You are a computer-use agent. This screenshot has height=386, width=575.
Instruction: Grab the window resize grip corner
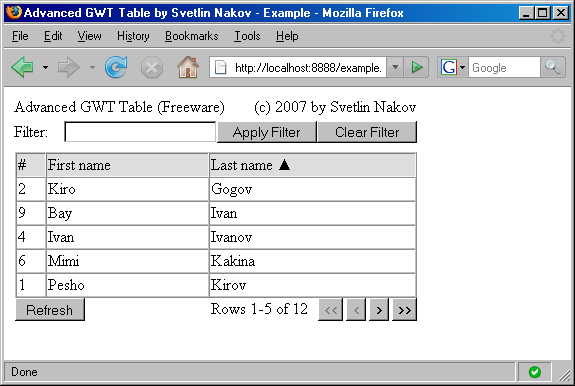(564, 375)
